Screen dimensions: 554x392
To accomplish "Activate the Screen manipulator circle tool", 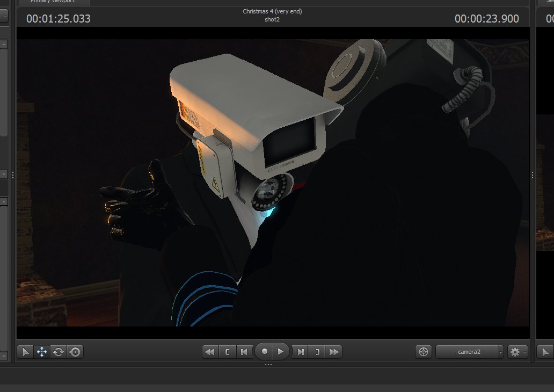I will 75,352.
